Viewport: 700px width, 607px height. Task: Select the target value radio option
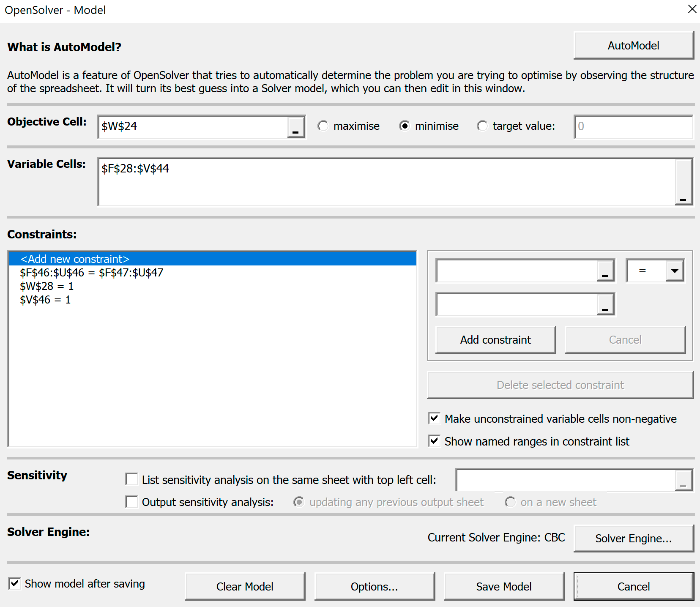click(482, 126)
